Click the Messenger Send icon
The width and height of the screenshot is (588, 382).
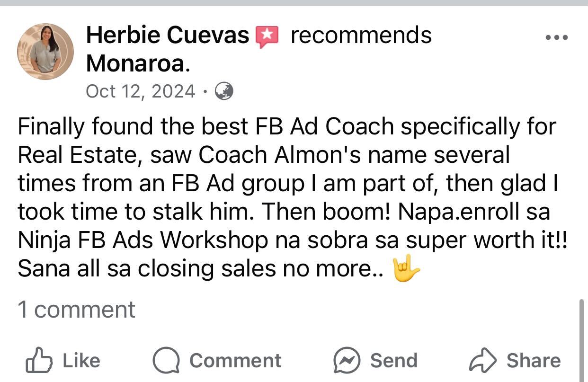click(347, 361)
